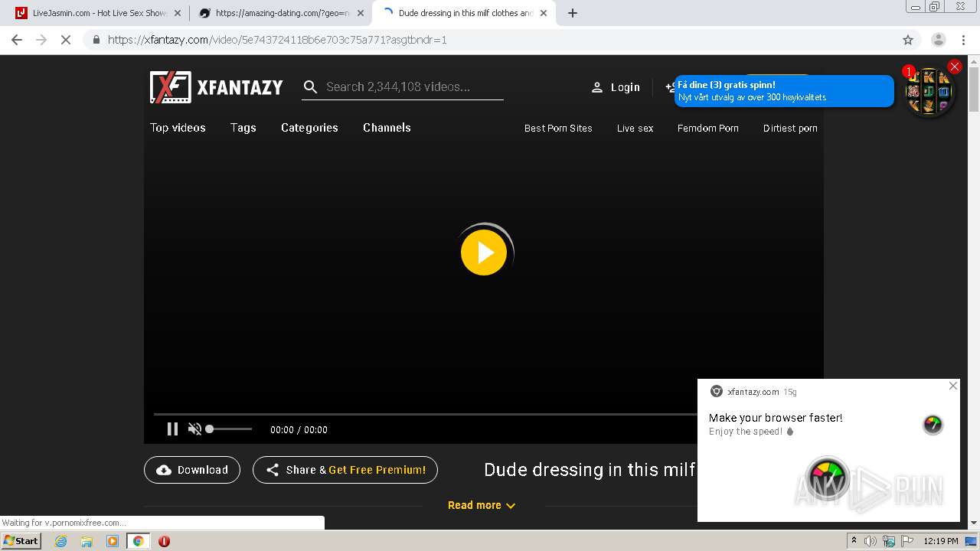Click the browser forward arrow
Image resolution: width=980 pixels, height=551 pixels.
point(41,40)
